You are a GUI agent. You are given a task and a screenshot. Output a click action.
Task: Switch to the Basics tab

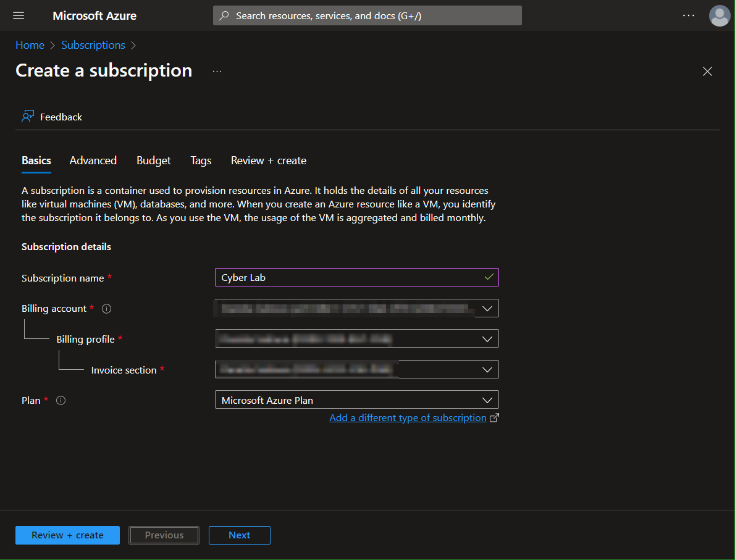36,161
